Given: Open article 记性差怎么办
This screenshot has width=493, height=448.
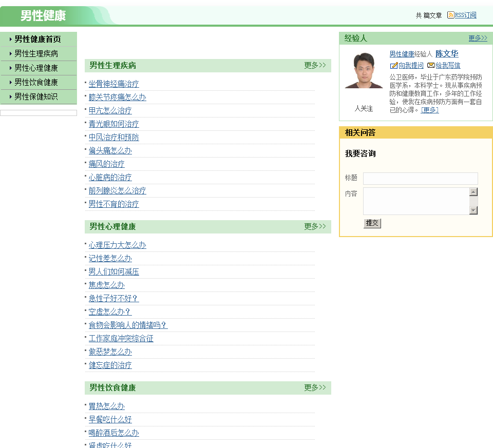Looking at the screenshot, I should point(110,259).
